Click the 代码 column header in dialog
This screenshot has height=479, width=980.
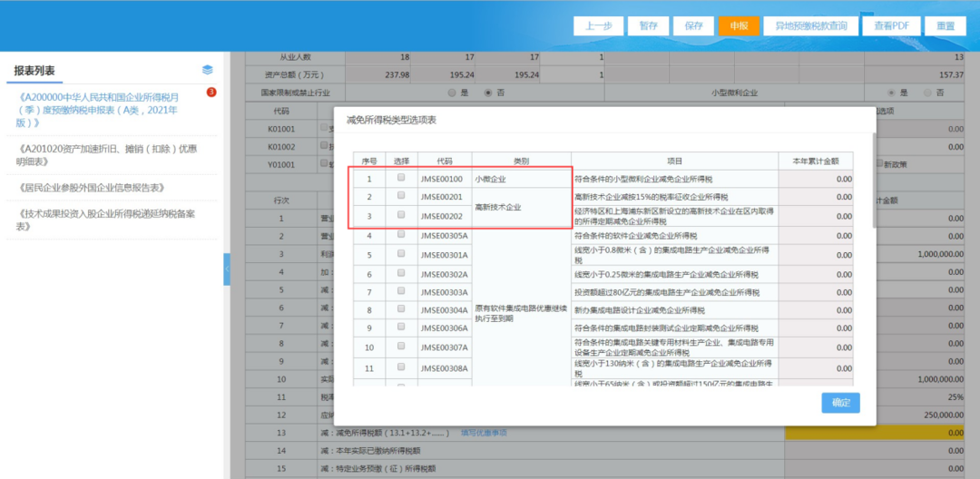click(445, 161)
